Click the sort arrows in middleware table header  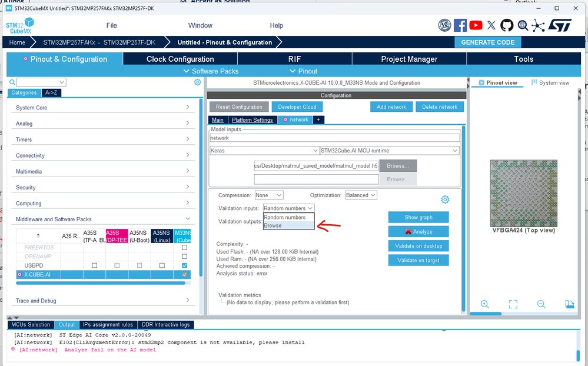coord(38,235)
